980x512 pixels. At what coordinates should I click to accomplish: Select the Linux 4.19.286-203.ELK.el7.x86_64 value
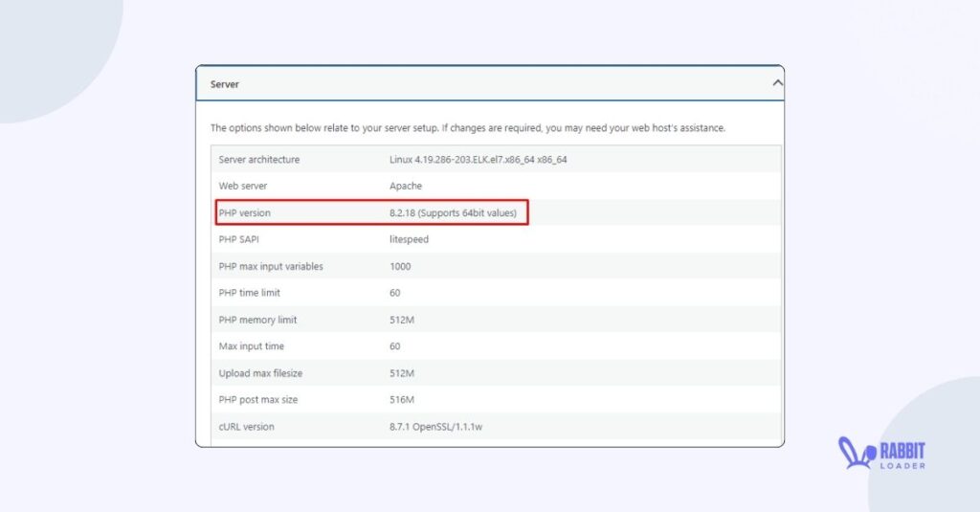pyautogui.click(x=479, y=160)
